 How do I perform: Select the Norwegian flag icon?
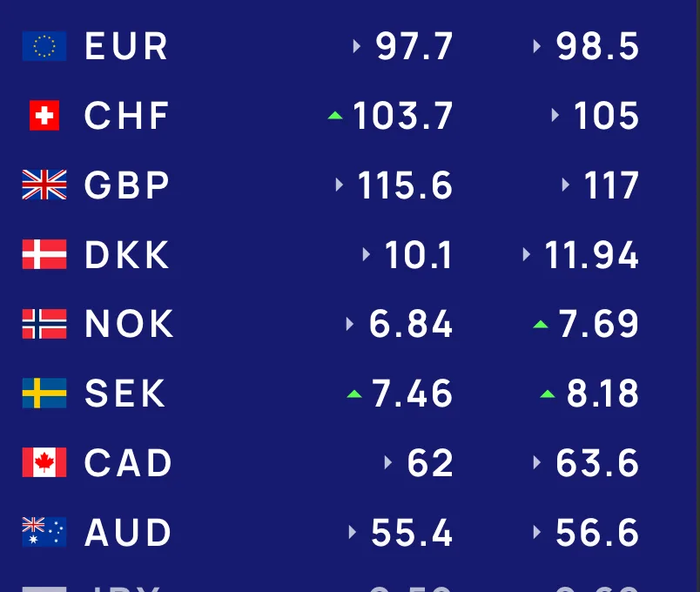(x=44, y=324)
